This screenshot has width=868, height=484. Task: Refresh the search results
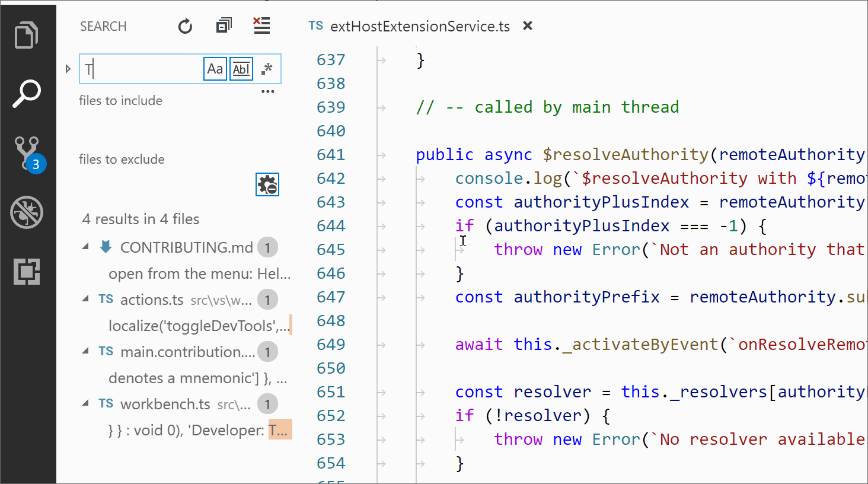point(184,26)
